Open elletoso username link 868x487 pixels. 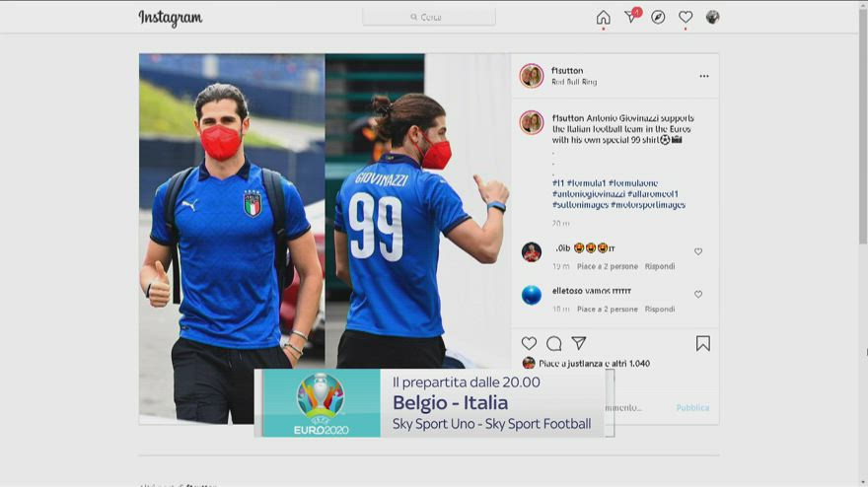565,291
